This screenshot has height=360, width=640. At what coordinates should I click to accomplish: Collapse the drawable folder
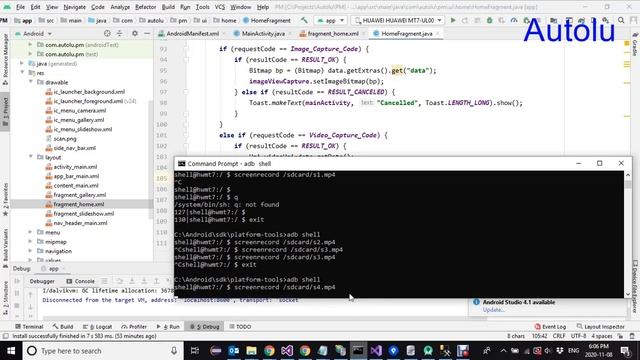point(31,82)
